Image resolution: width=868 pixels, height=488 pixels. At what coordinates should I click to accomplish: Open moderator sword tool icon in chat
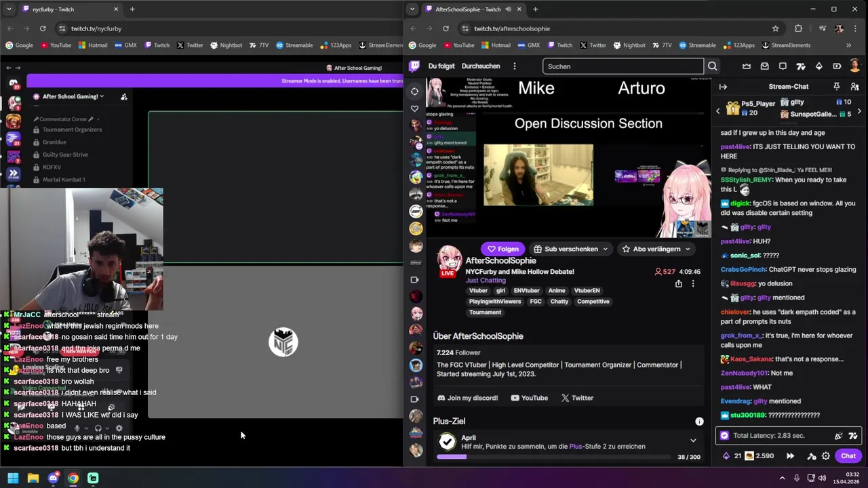(x=810, y=456)
